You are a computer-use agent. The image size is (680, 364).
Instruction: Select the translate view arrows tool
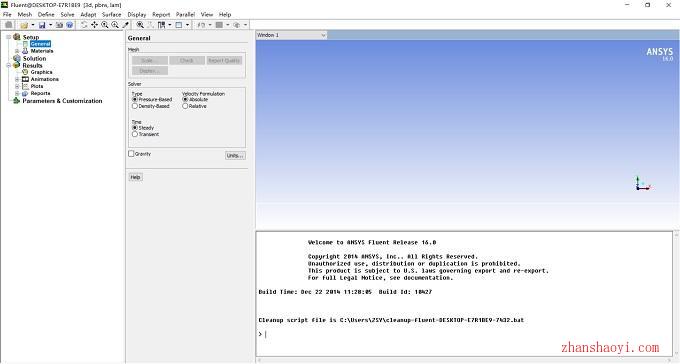(94, 25)
